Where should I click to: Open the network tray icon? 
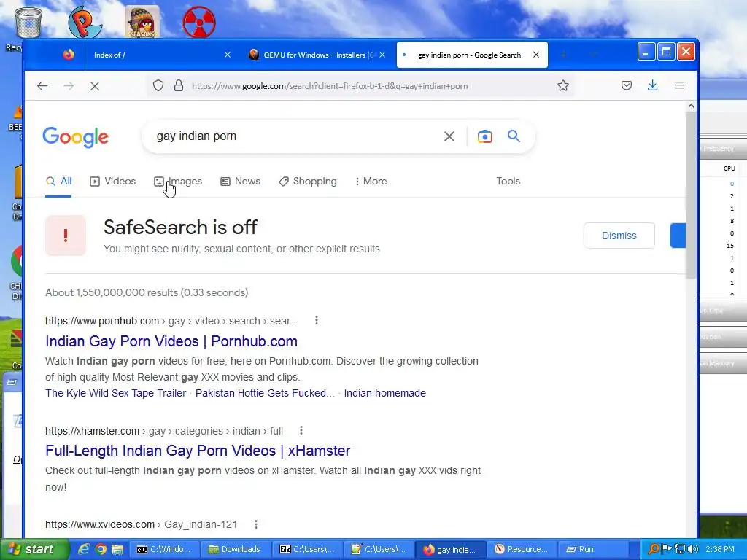(x=680, y=549)
